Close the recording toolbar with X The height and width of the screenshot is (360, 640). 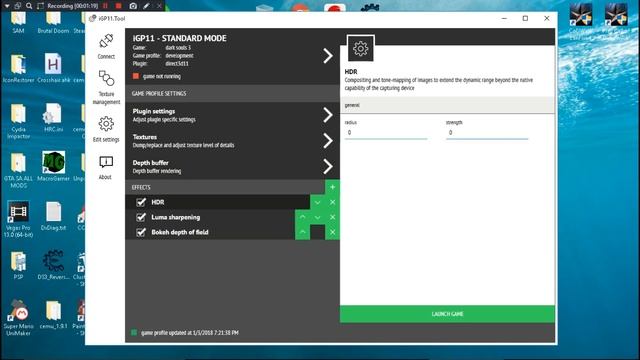click(x=160, y=6)
